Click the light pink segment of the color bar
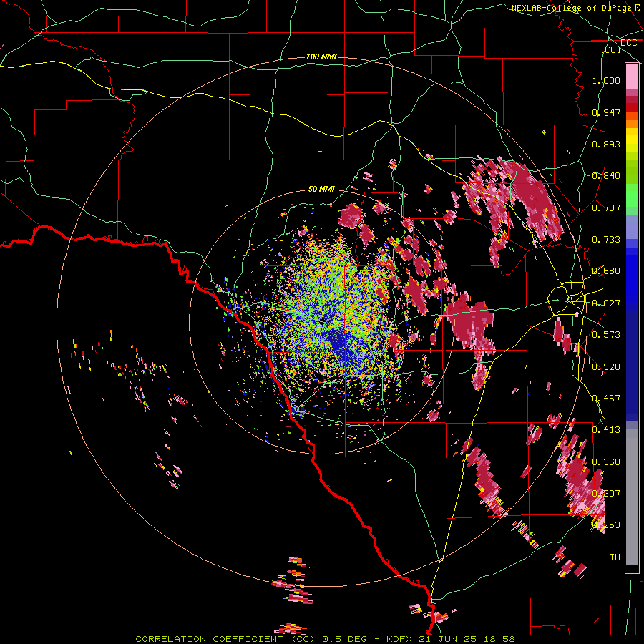The height and width of the screenshot is (644, 644). pyautogui.click(x=632, y=77)
